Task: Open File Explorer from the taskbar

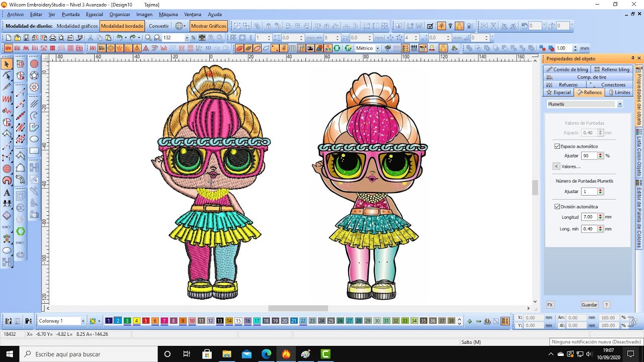Action: 227,354
